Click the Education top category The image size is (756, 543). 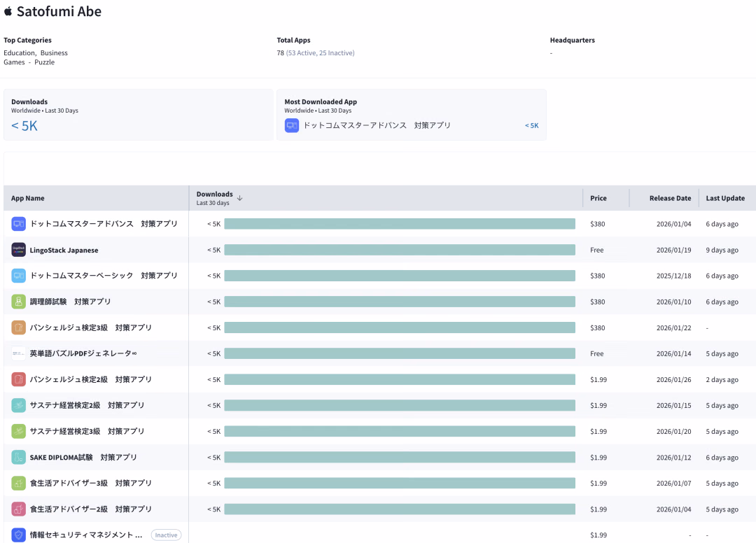[20, 53]
